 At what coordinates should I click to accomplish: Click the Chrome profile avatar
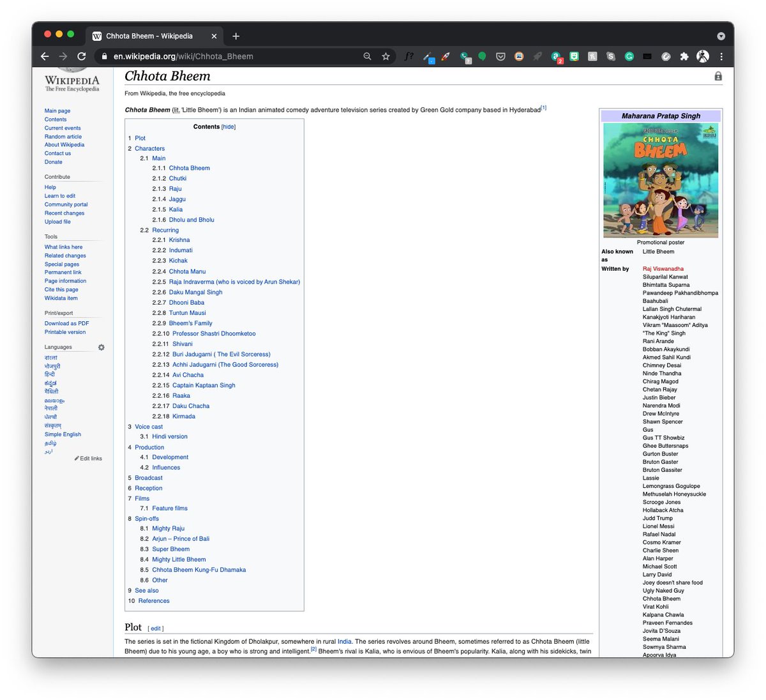[x=703, y=56]
